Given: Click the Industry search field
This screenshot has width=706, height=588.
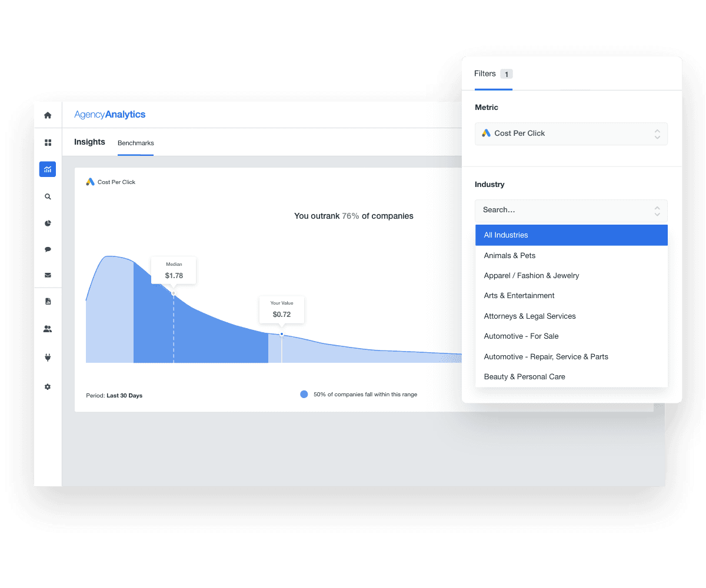Looking at the screenshot, I should coord(565,210).
